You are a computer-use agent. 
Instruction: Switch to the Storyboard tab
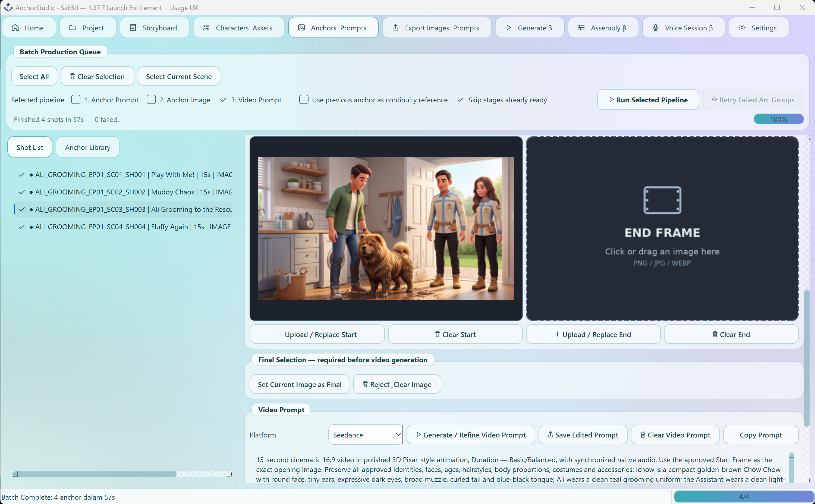tap(154, 28)
